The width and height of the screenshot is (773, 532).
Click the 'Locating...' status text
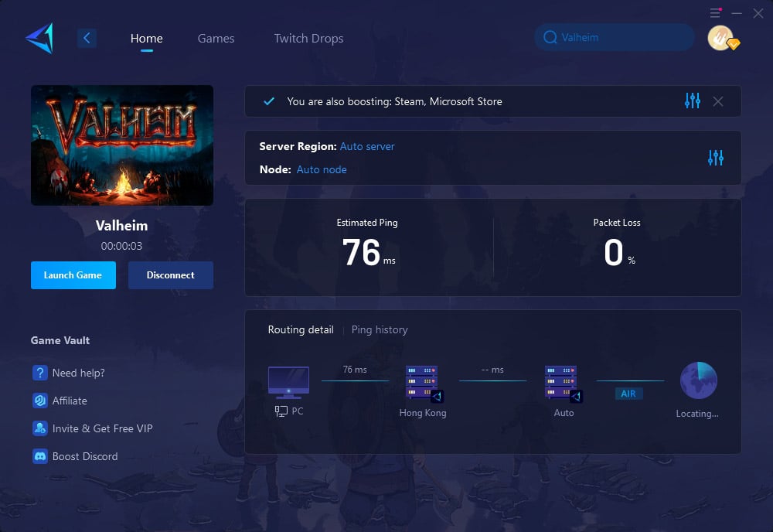tap(697, 414)
